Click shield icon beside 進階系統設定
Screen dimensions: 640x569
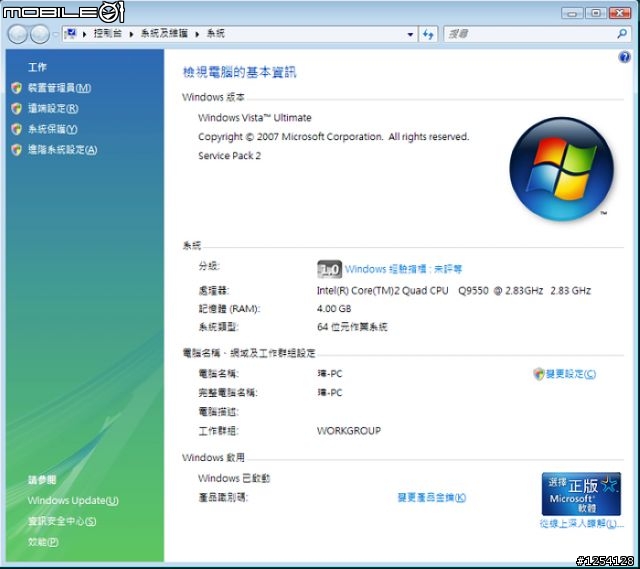(17, 150)
